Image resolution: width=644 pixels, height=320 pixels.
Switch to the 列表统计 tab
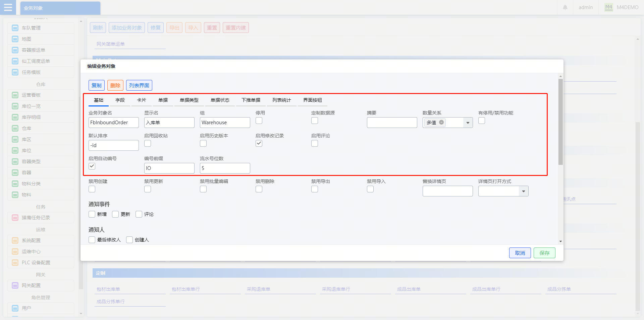(282, 100)
